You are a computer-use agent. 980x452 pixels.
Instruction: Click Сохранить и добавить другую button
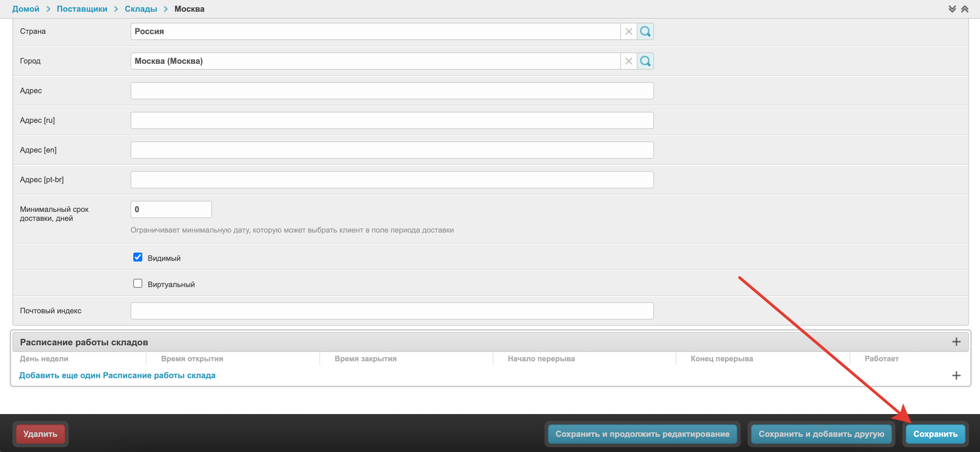pyautogui.click(x=821, y=434)
